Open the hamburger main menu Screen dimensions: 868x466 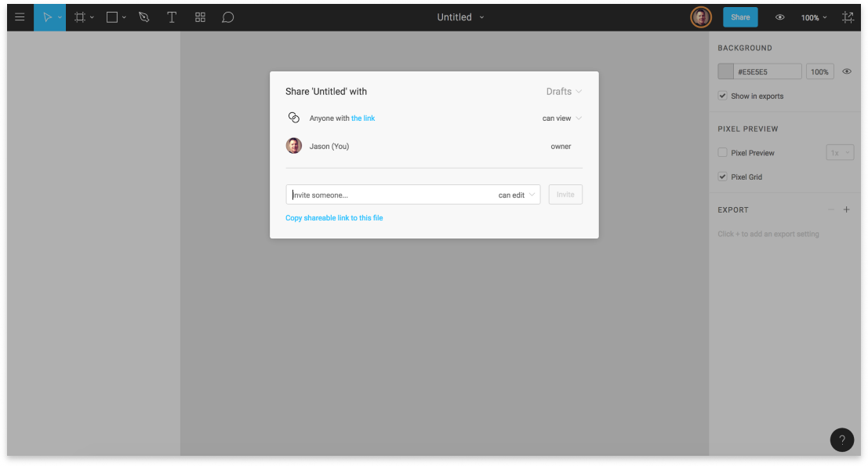click(x=20, y=17)
